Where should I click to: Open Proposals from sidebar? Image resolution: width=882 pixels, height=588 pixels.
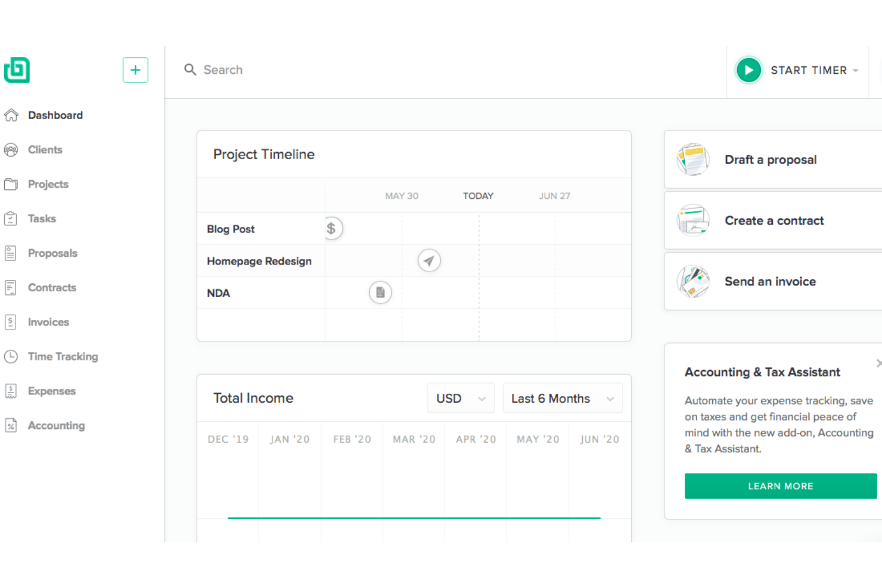coord(52,253)
